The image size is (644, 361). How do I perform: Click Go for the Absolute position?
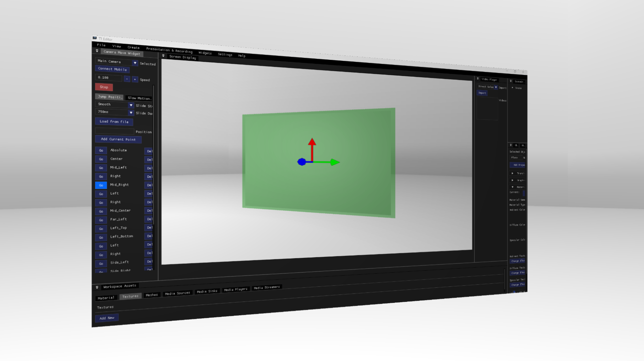click(x=101, y=151)
